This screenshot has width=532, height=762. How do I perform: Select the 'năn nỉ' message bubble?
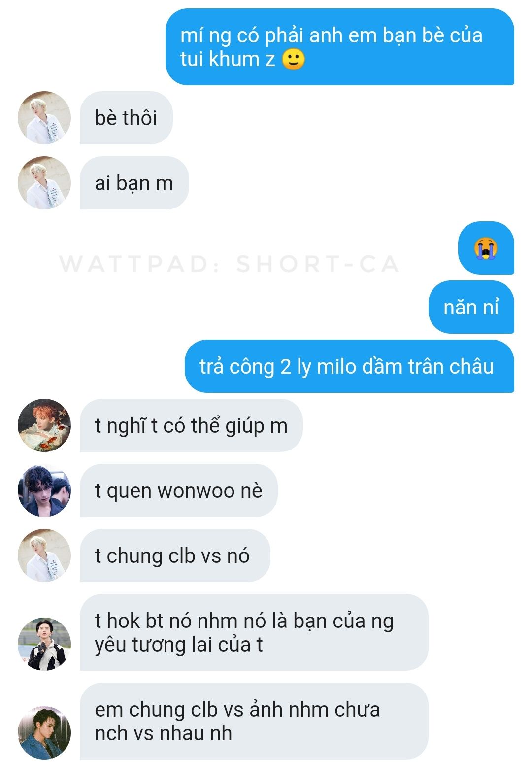click(x=471, y=307)
